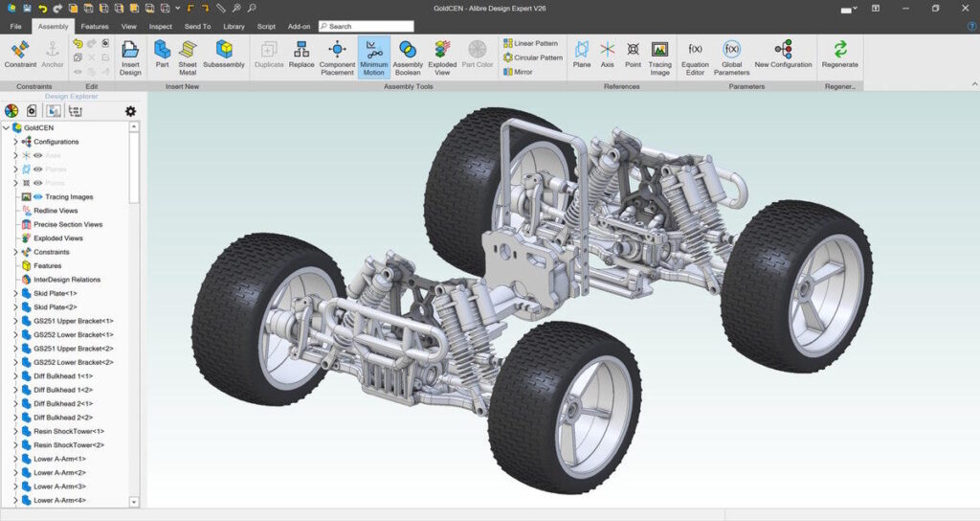Switch to the Features ribbon tab
Viewport: 980px width, 521px height.
coord(95,27)
